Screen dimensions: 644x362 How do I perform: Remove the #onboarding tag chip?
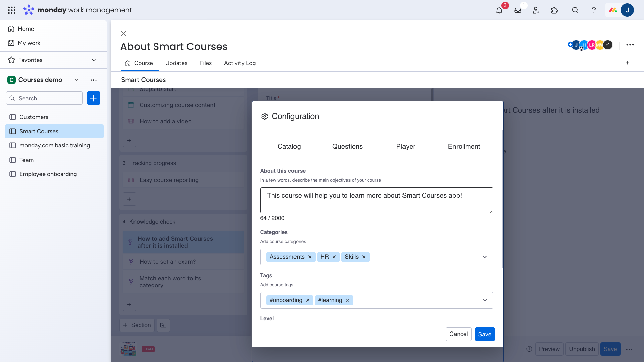[x=308, y=300]
